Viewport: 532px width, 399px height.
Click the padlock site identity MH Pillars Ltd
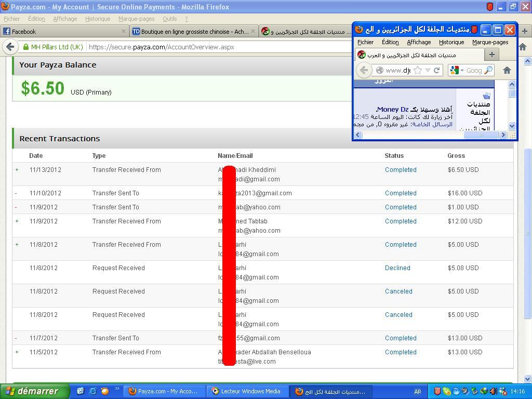tap(53, 47)
